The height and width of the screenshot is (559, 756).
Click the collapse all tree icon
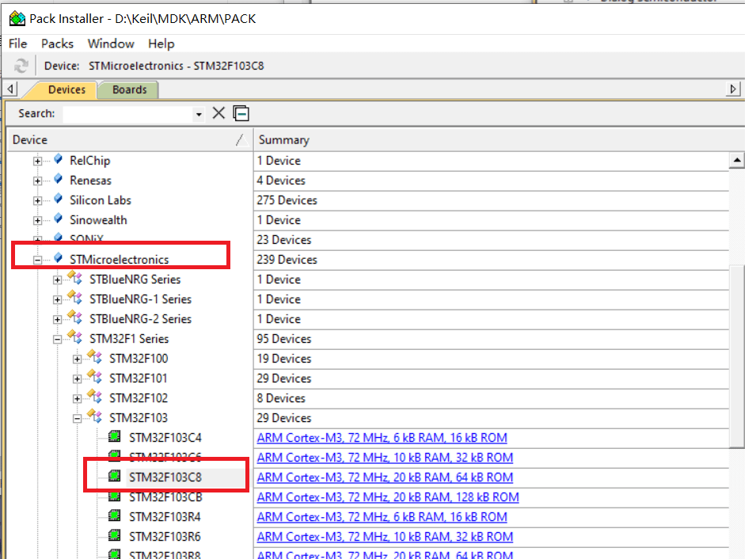241,113
